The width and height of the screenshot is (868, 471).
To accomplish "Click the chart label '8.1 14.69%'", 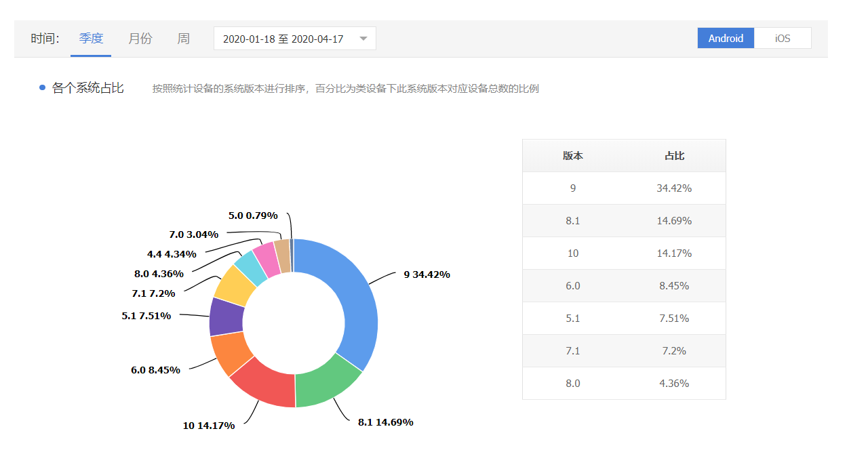I will point(386,422).
